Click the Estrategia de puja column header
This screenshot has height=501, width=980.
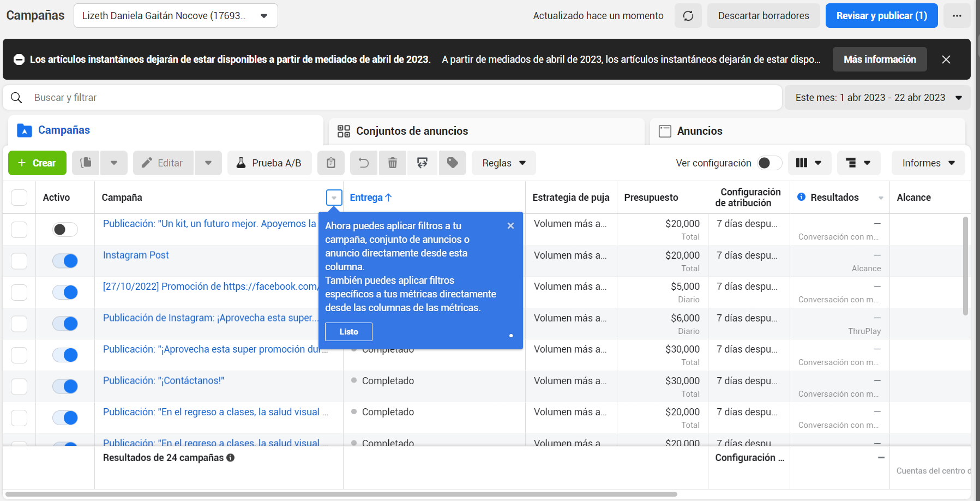click(x=571, y=198)
